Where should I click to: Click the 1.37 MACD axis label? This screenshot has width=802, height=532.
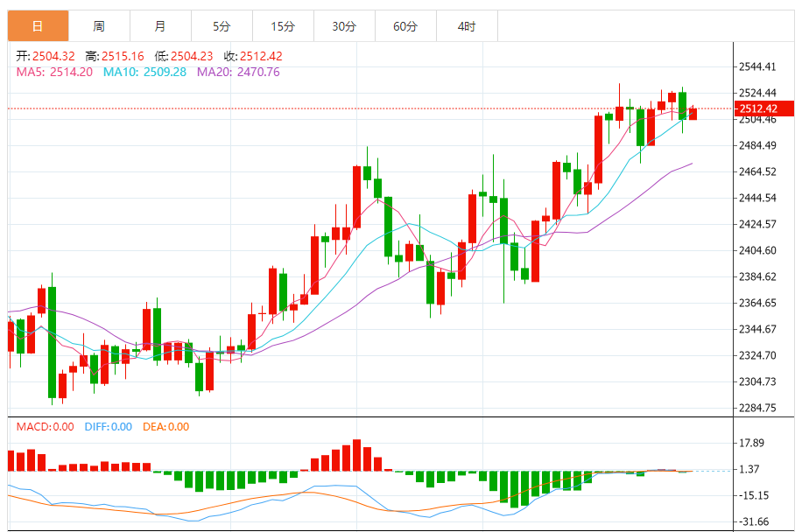pos(749,469)
